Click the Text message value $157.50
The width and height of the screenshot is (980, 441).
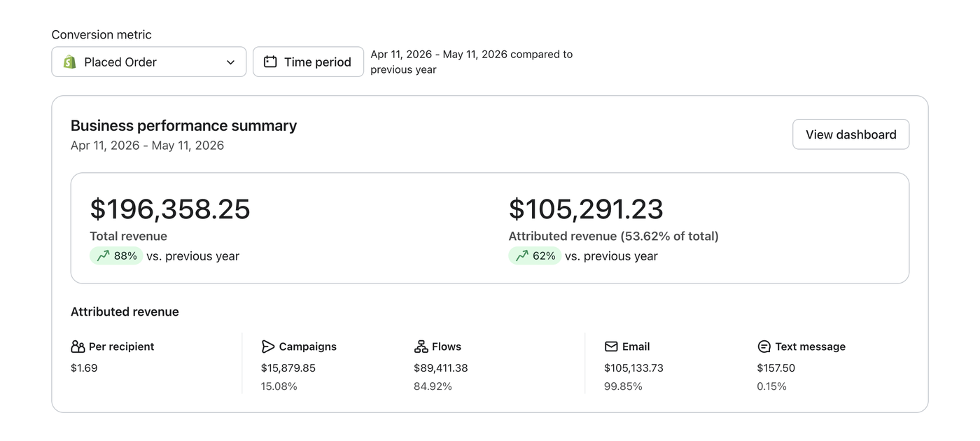point(776,368)
